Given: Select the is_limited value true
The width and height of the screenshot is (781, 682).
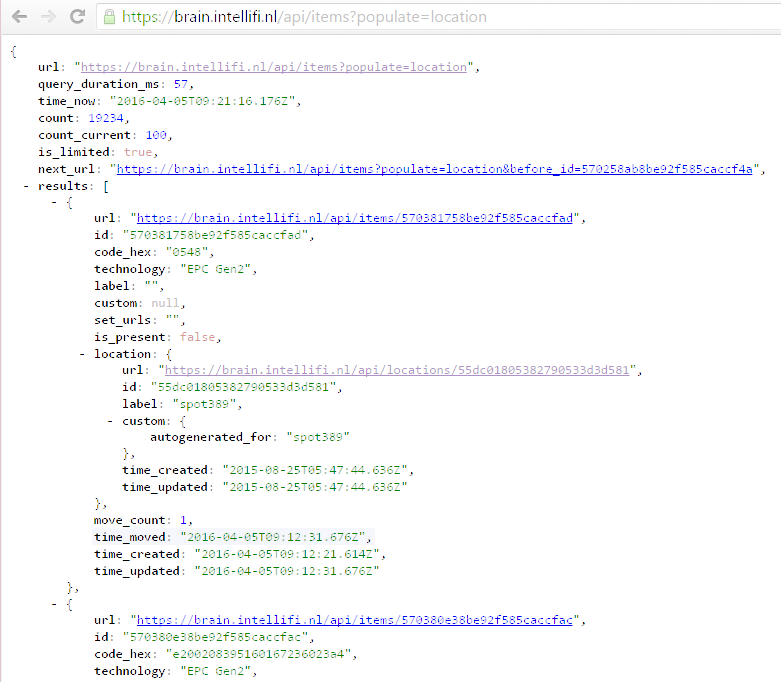Looking at the screenshot, I should click(138, 152).
